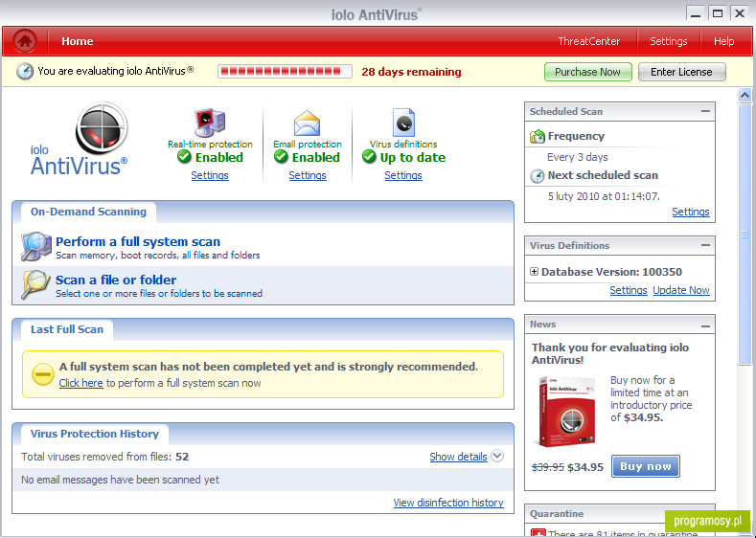Collapse the Virus Definitions panel
Viewport: 756px width, 538px height.
coord(705,245)
